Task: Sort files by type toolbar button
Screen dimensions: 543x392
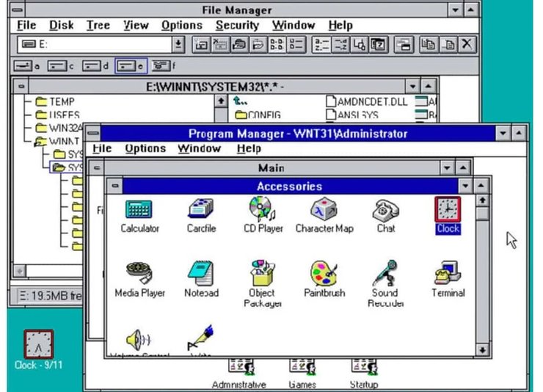Action: (x=340, y=45)
